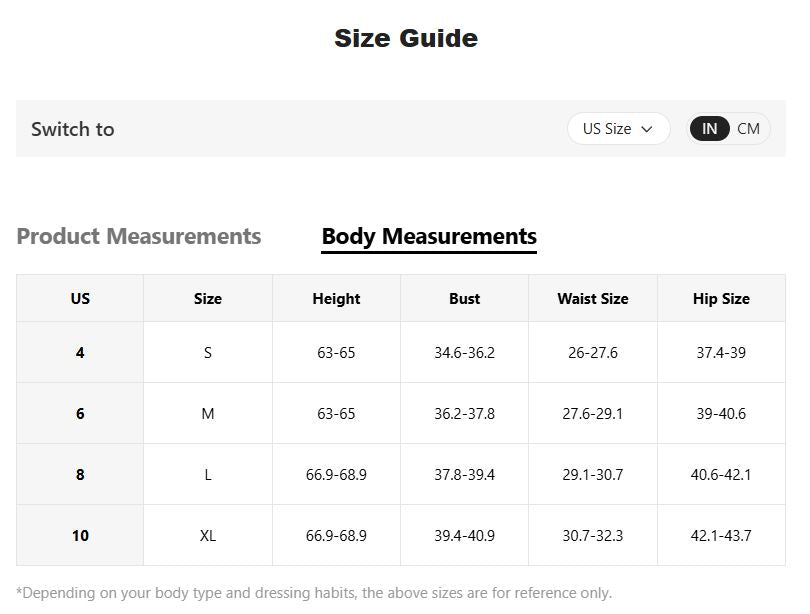The image size is (810, 614).
Task: Click the Height column header
Action: tap(336, 298)
